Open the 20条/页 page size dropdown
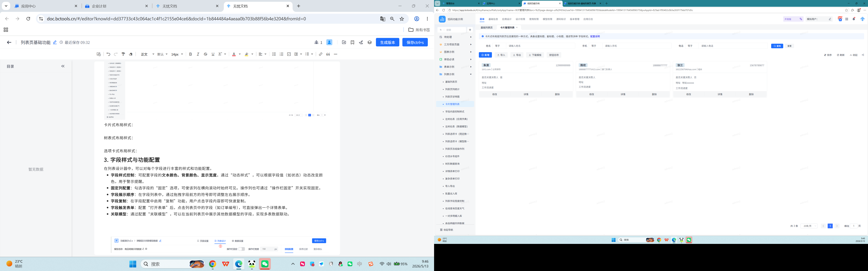 pyautogui.click(x=809, y=226)
